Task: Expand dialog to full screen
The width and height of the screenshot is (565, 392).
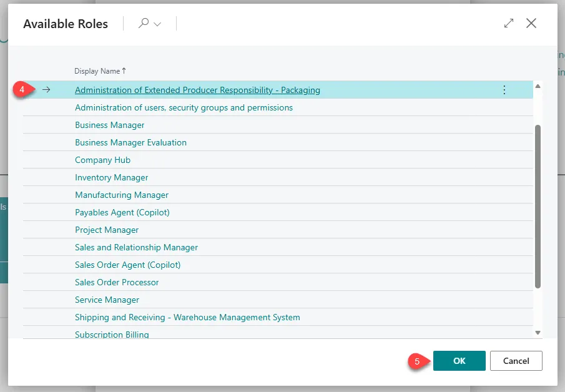Action: (509, 24)
